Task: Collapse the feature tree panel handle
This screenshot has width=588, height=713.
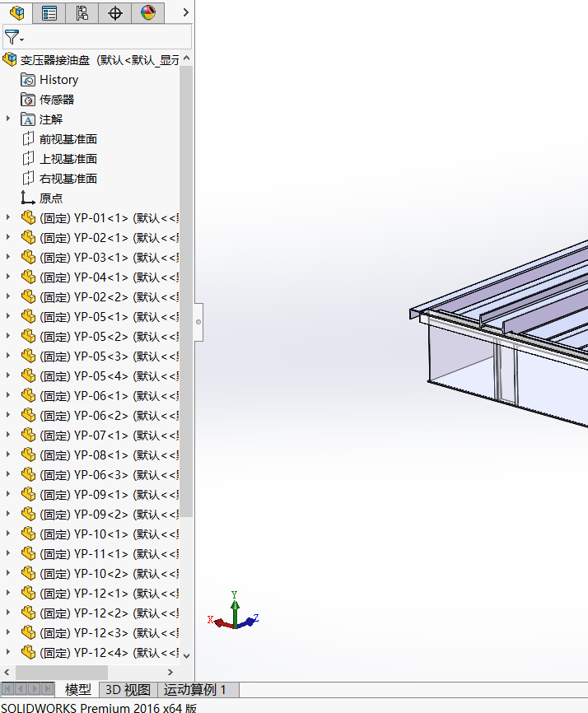Action: coord(198,322)
